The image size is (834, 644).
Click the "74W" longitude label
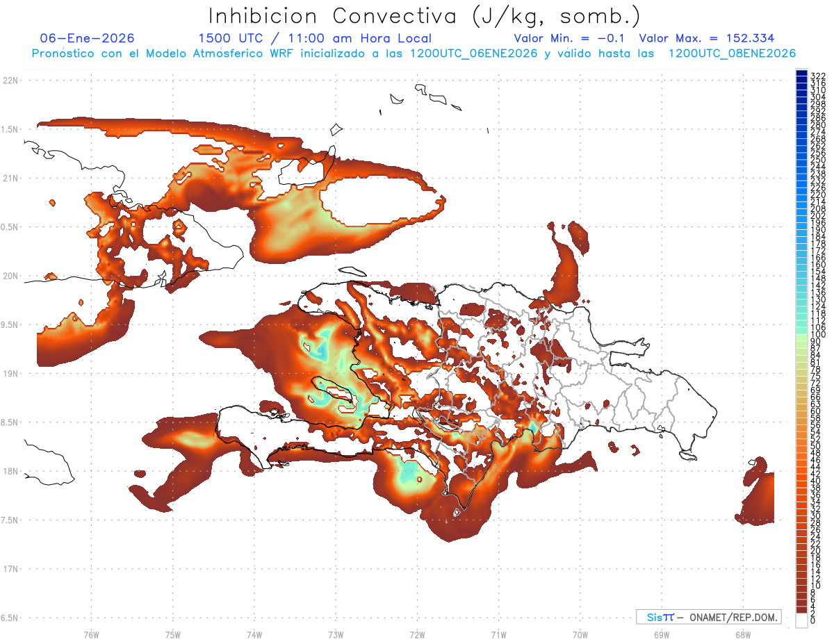[x=254, y=634]
